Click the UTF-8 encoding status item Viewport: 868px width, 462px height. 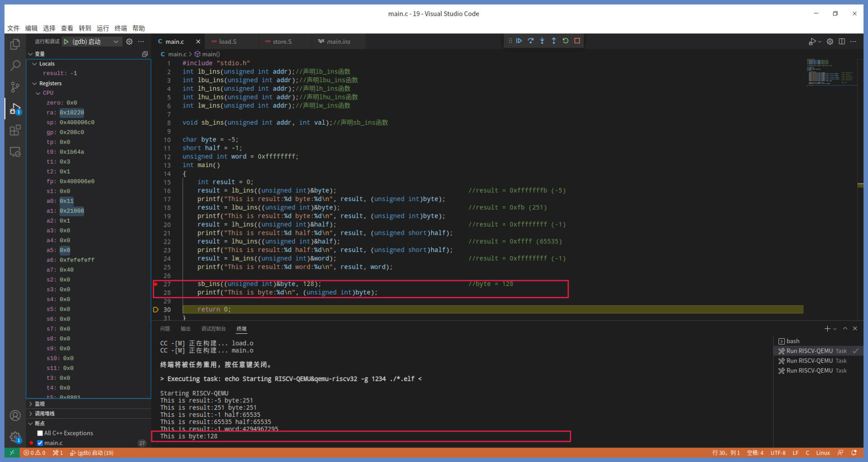[x=778, y=453]
